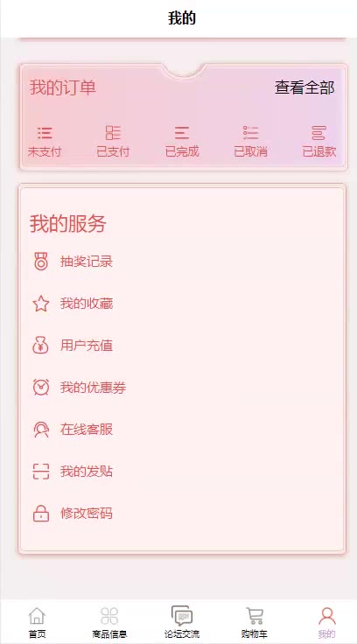Open the 未支付 unpaid orders icon
This screenshot has height=644, width=357.
tap(45, 133)
